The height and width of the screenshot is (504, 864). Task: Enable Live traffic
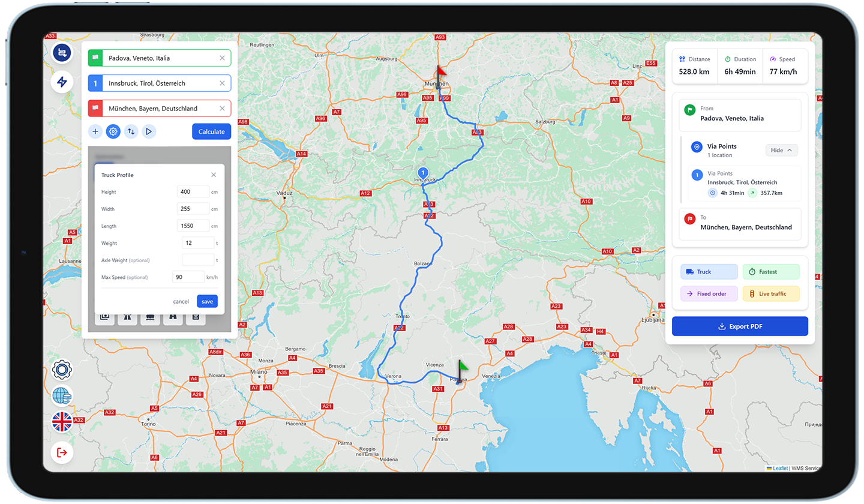click(771, 293)
